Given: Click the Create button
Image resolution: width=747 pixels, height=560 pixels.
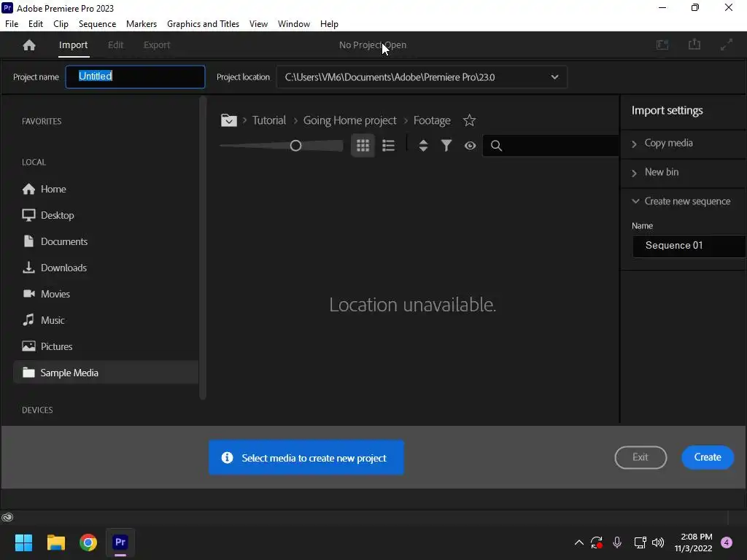Looking at the screenshot, I should tap(708, 457).
